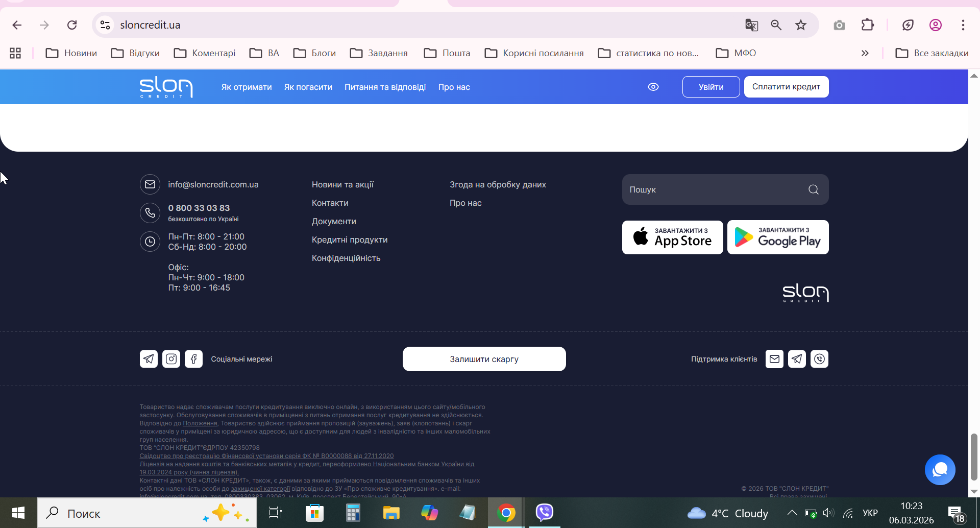Viewport: 980px width, 528px height.
Task: Go back using browser back arrow
Action: click(x=17, y=25)
